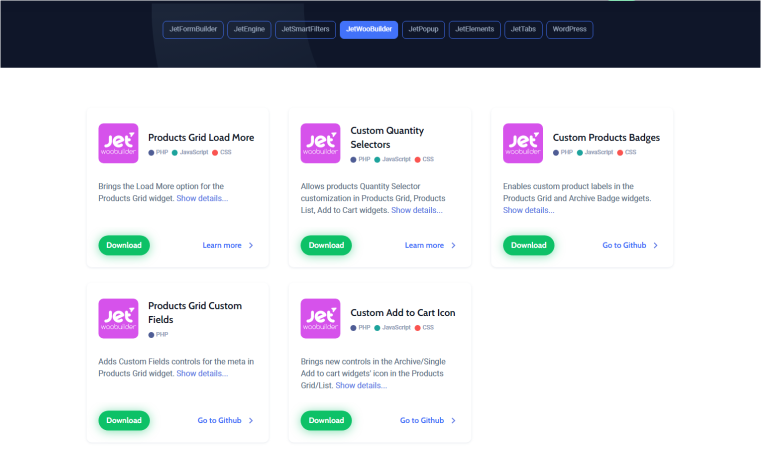The width and height of the screenshot is (761, 451).
Task: Select the JetFormBuilder tab
Action: pos(193,29)
